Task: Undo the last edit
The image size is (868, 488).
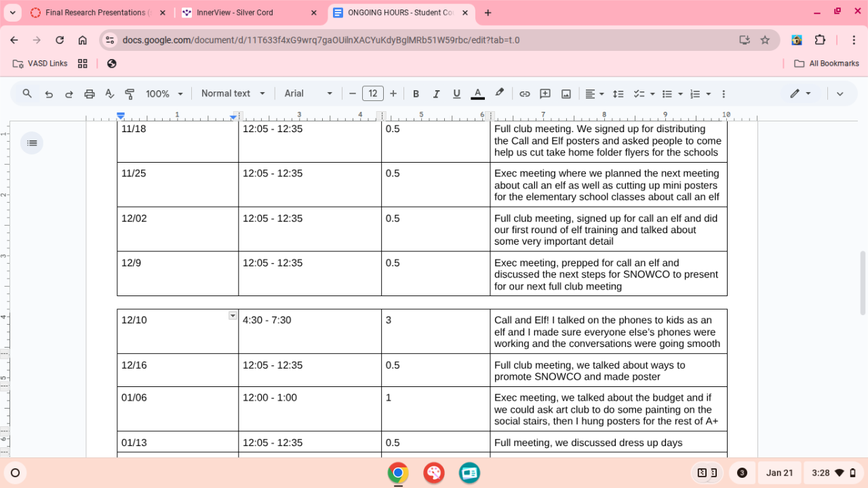Action: point(49,94)
